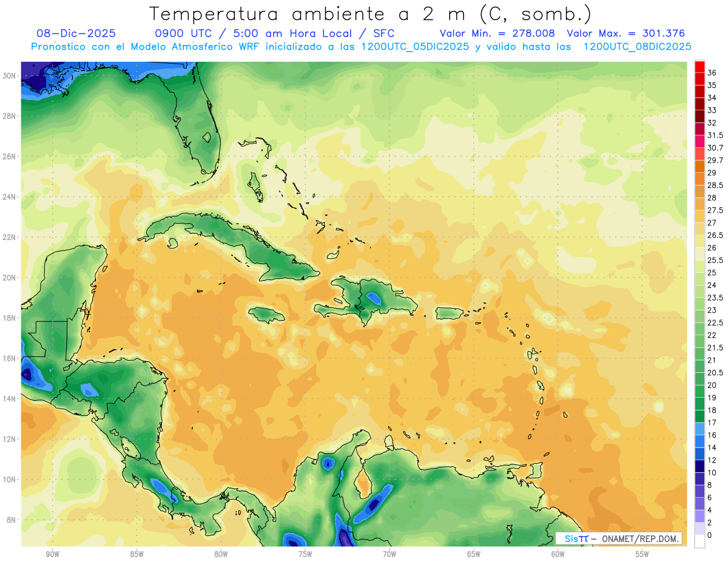Click Jamaica island on the map
The height and width of the screenshot is (562, 728).
[x=266, y=314]
